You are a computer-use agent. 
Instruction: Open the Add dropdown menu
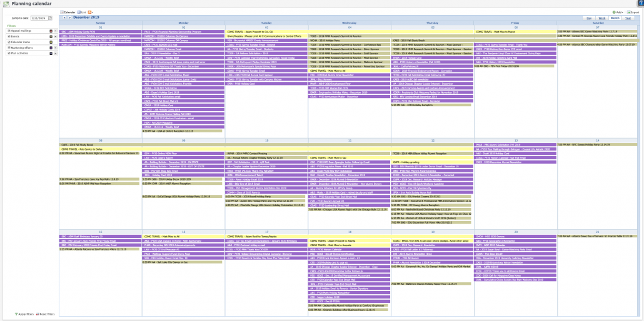pyautogui.click(x=618, y=12)
